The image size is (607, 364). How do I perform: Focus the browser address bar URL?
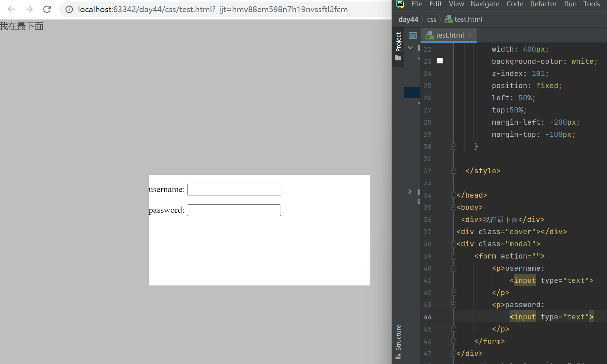pyautogui.click(x=213, y=10)
